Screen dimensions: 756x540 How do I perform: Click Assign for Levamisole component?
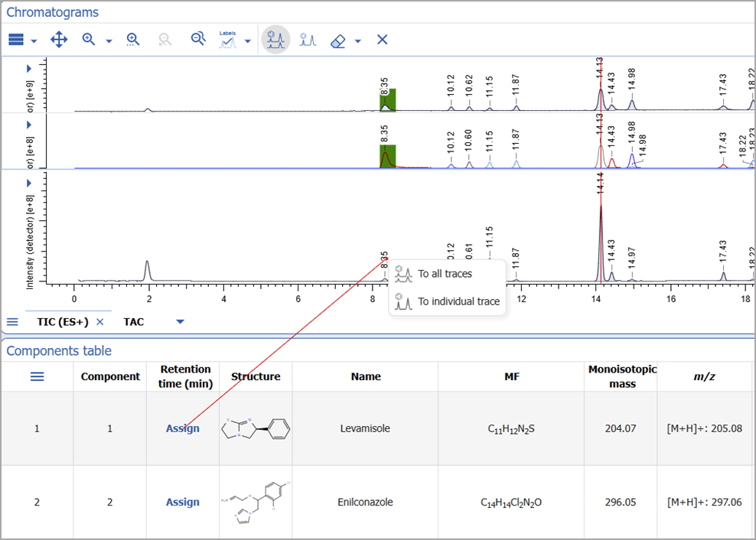click(x=182, y=428)
